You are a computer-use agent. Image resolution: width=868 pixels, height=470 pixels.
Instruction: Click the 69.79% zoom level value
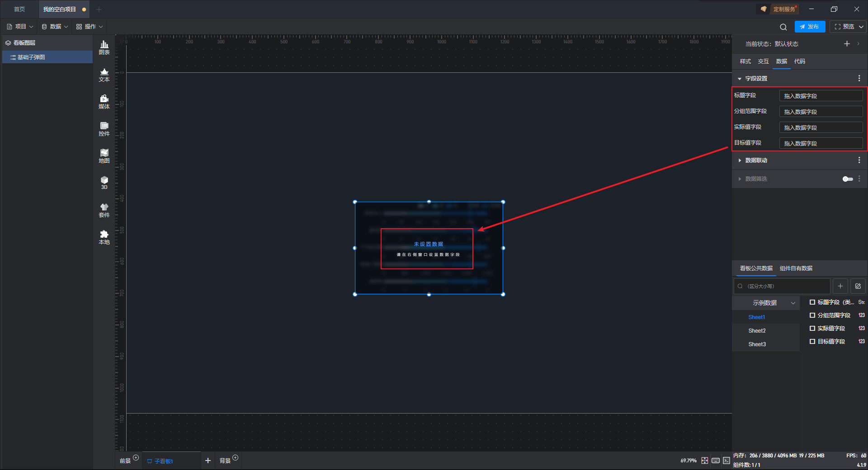point(689,461)
